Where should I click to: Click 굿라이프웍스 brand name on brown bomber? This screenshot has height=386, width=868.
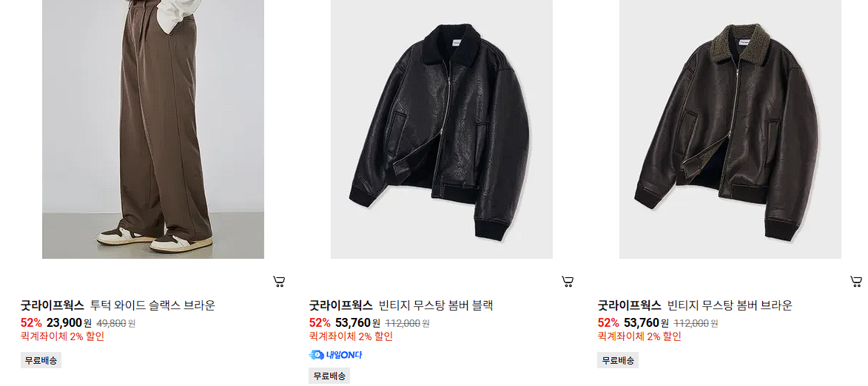[630, 305]
